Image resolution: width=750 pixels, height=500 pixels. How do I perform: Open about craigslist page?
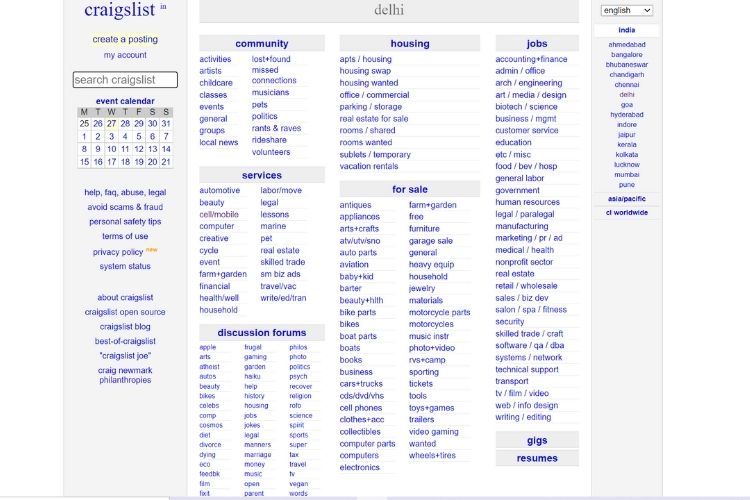125,298
